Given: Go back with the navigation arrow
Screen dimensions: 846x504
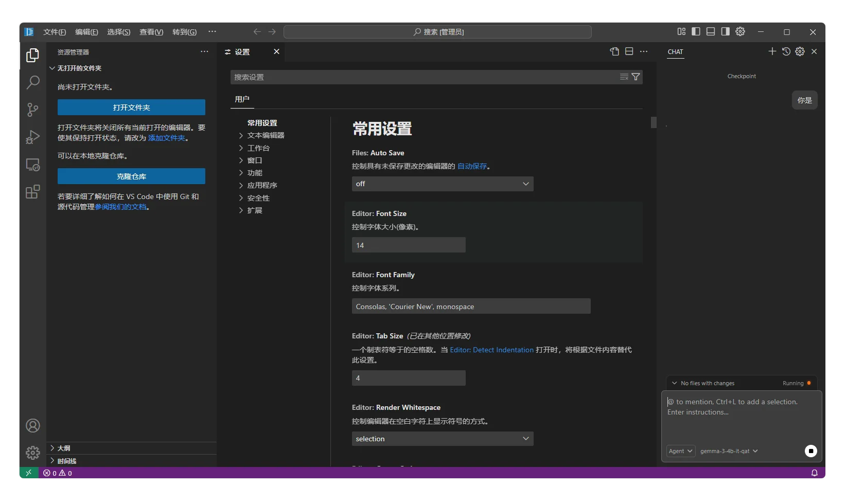Looking at the screenshot, I should pos(257,32).
